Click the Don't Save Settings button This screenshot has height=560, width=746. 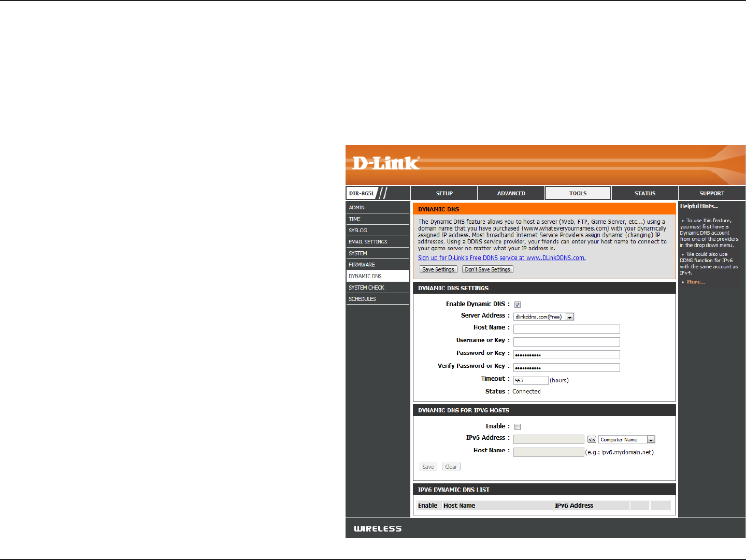487,269
